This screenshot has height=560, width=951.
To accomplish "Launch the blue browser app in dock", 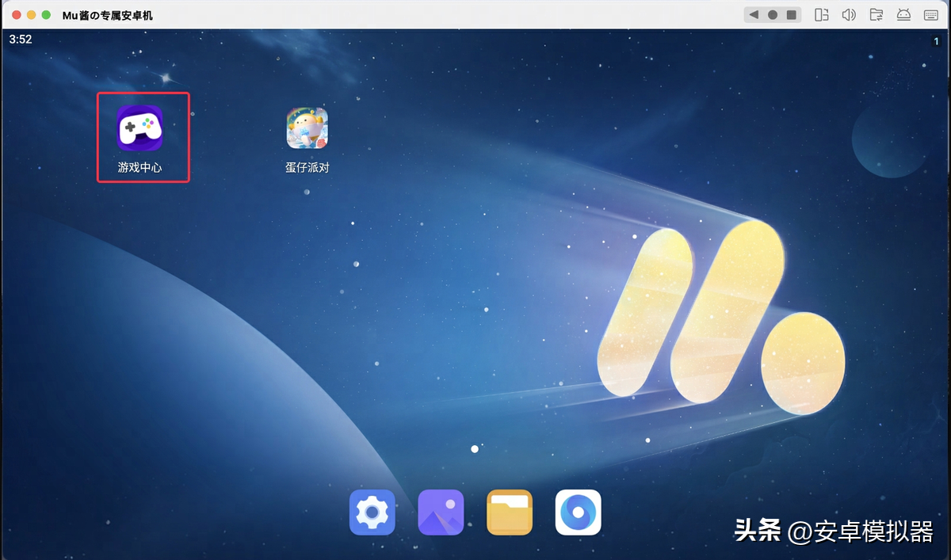I will 578,512.
